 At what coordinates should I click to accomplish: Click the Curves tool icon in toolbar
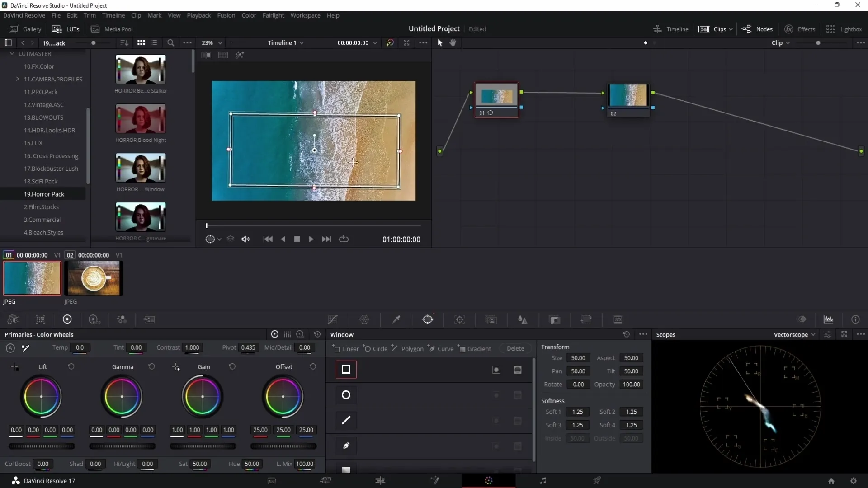(x=333, y=320)
